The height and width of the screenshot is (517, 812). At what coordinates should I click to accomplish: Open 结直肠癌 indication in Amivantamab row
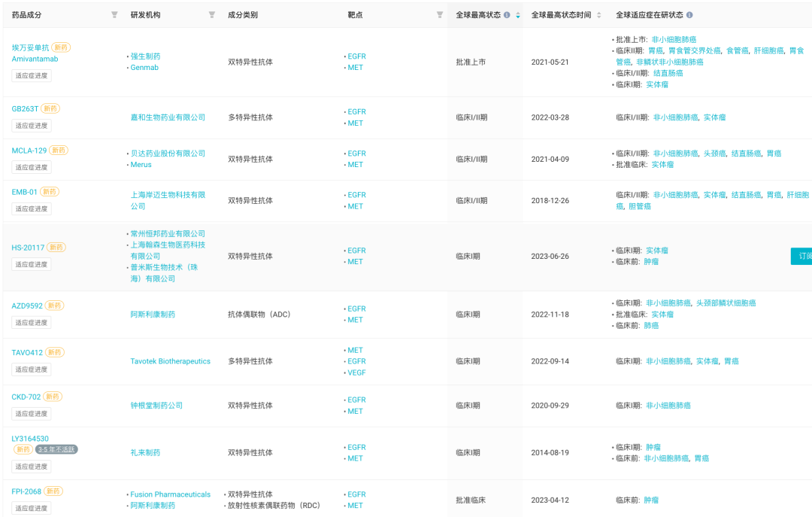[x=668, y=73]
